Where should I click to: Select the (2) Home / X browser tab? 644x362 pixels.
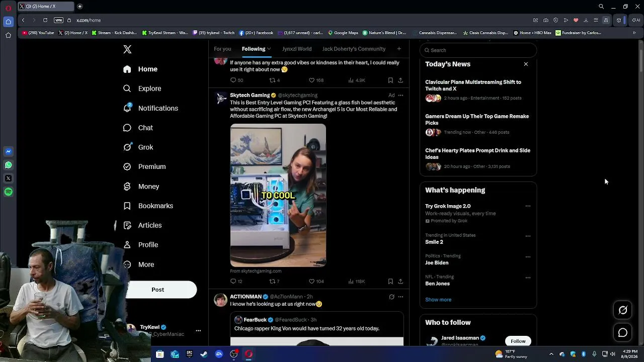click(x=45, y=7)
